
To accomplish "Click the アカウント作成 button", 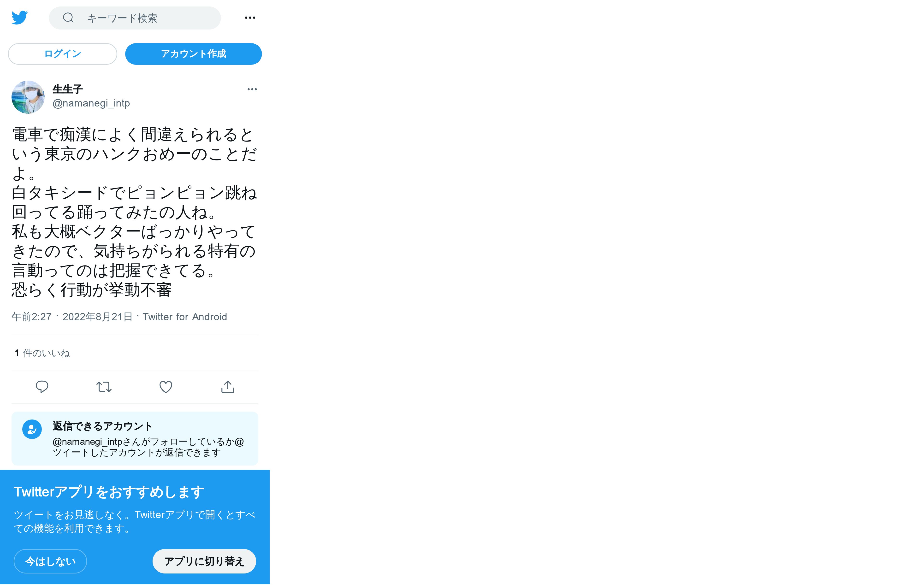I will tap(193, 54).
